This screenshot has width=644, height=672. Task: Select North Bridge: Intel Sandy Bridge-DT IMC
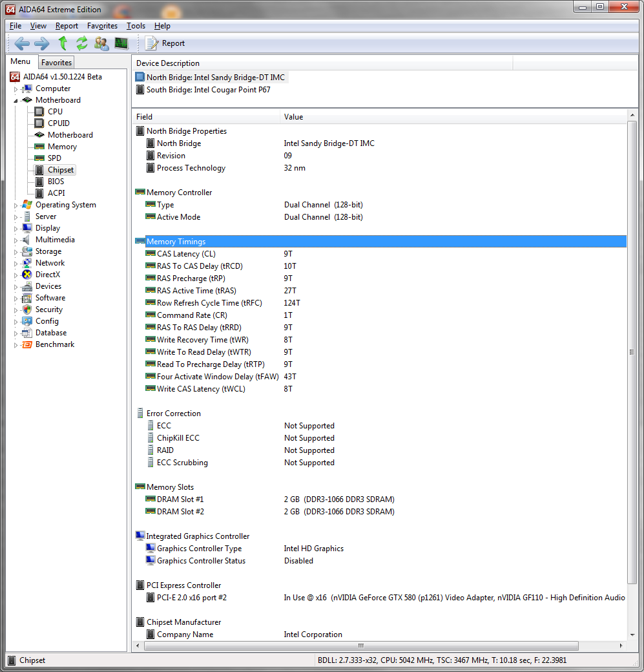(216, 77)
